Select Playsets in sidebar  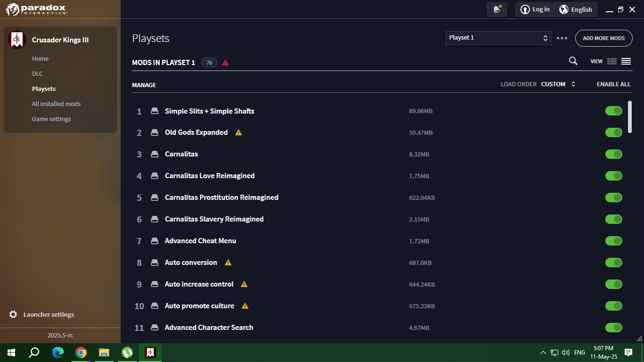(44, 89)
